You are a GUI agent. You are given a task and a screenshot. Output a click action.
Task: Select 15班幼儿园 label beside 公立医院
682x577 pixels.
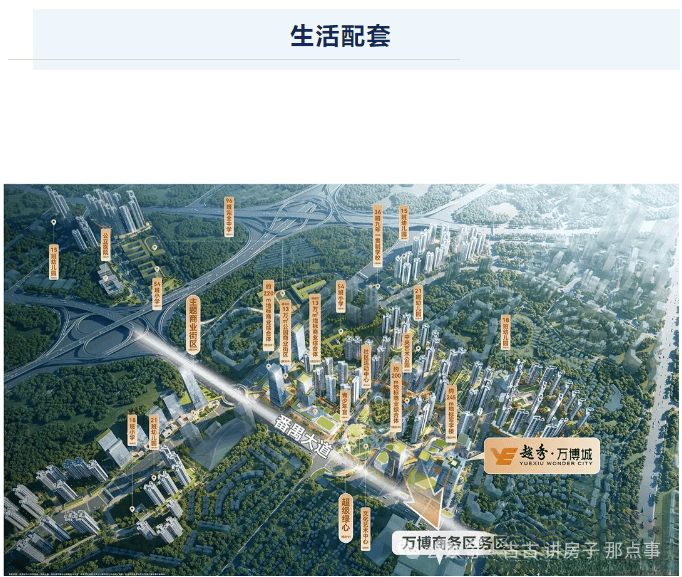[x=53, y=262]
